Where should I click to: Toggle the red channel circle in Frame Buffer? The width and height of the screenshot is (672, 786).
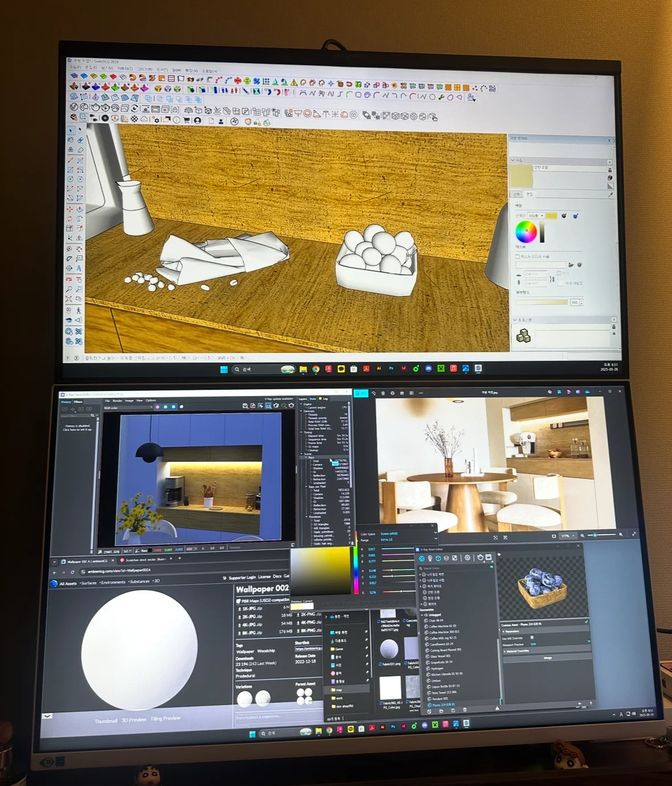(x=157, y=407)
